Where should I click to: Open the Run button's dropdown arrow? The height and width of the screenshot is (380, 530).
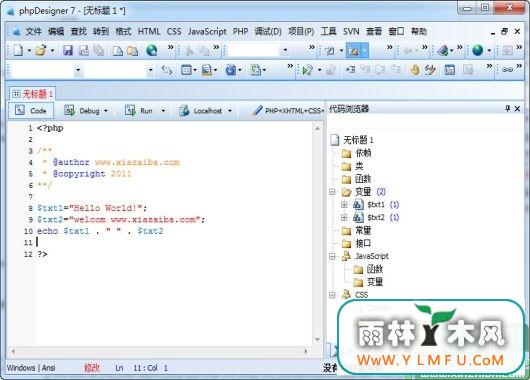[x=163, y=111]
